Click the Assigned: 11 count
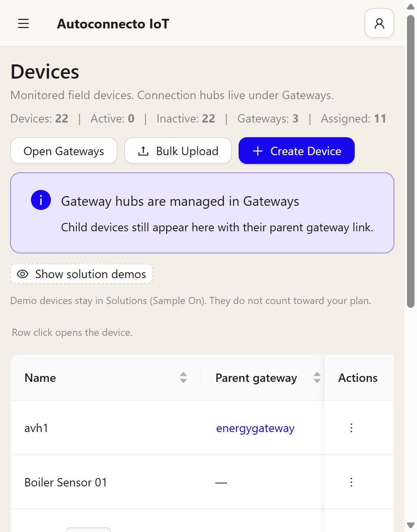Viewport: 417px width, 532px height. [x=353, y=119]
